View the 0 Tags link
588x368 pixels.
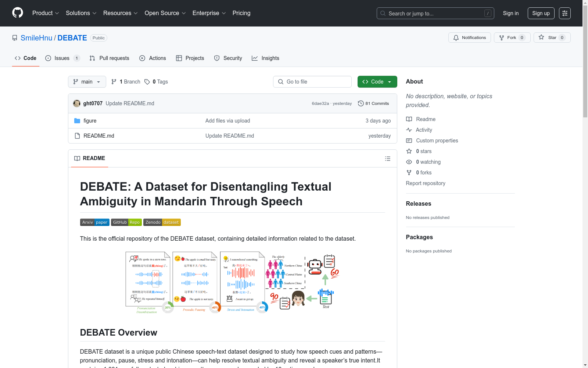tap(156, 82)
